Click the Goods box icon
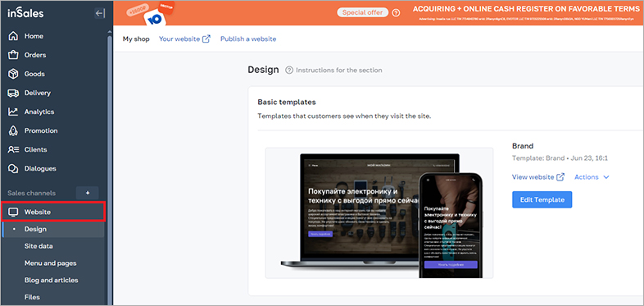Image resolution: width=644 pixels, height=306 pixels. click(x=14, y=74)
